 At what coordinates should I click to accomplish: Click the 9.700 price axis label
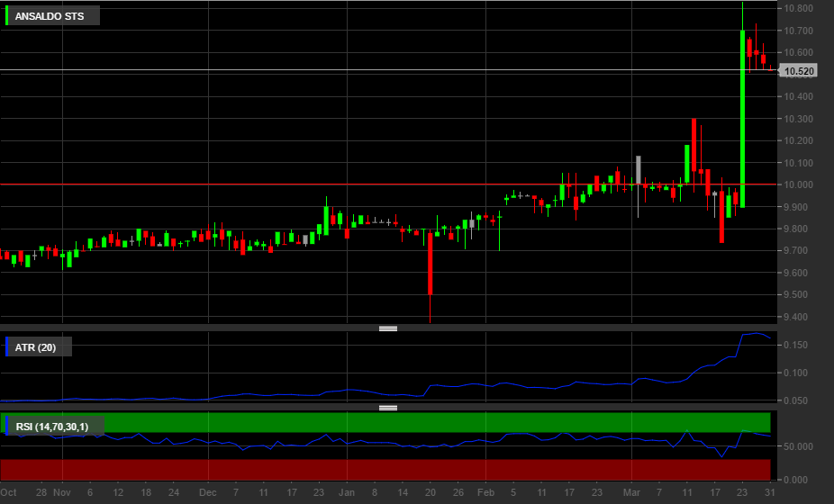795,250
